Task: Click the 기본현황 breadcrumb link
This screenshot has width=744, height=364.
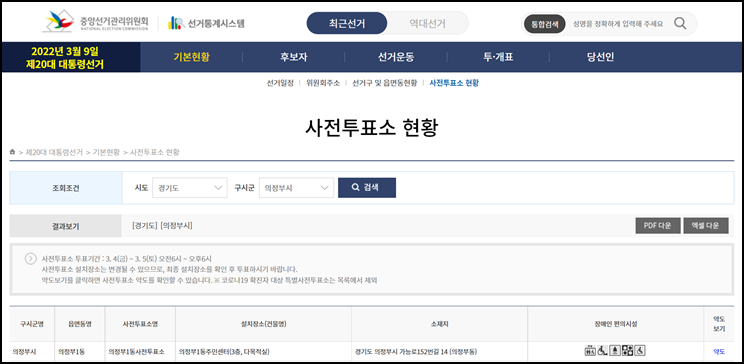Action: pyautogui.click(x=106, y=152)
